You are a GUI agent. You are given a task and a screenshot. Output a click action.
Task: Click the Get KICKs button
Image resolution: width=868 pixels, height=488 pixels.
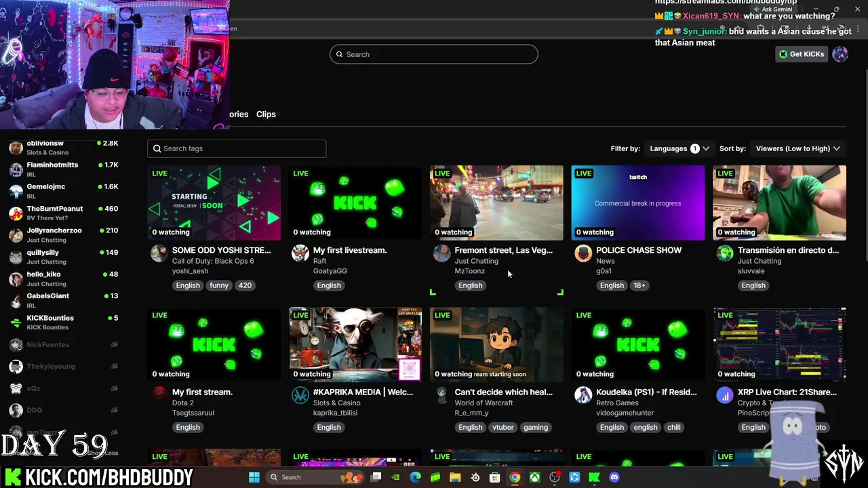coord(802,54)
